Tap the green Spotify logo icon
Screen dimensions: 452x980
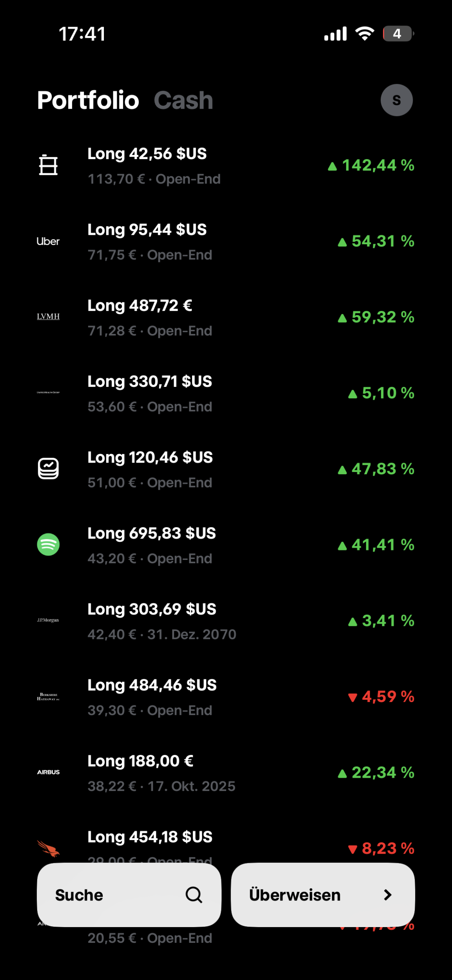click(48, 544)
